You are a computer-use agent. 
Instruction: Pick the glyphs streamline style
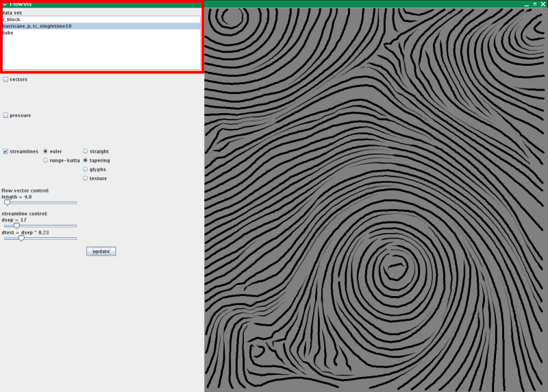pyautogui.click(x=86, y=169)
